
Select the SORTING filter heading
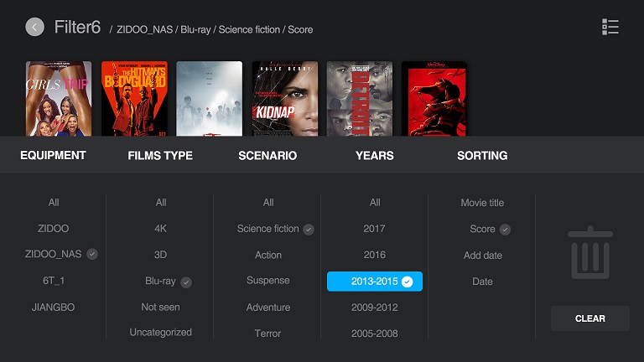pos(482,156)
